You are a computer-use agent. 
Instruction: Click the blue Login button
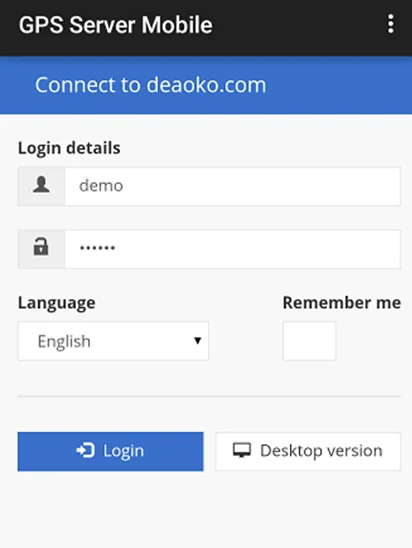[110, 452]
